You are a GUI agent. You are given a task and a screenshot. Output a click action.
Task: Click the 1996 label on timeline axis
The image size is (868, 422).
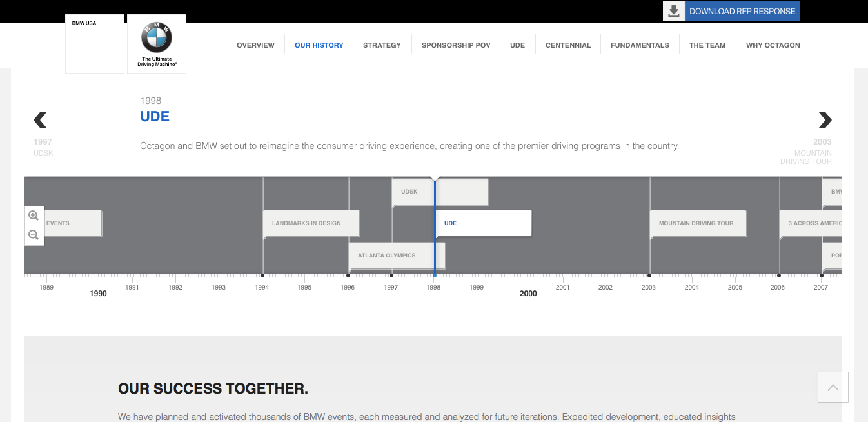[x=348, y=288]
